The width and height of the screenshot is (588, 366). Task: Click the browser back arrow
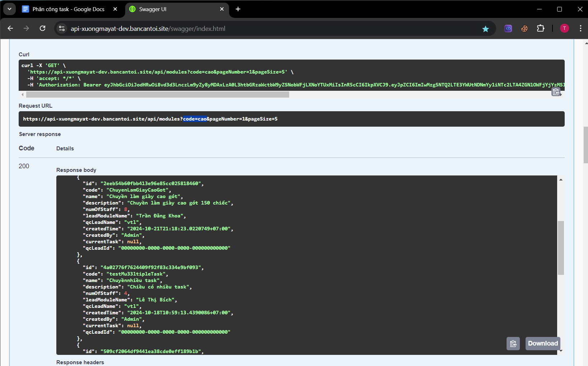click(10, 28)
